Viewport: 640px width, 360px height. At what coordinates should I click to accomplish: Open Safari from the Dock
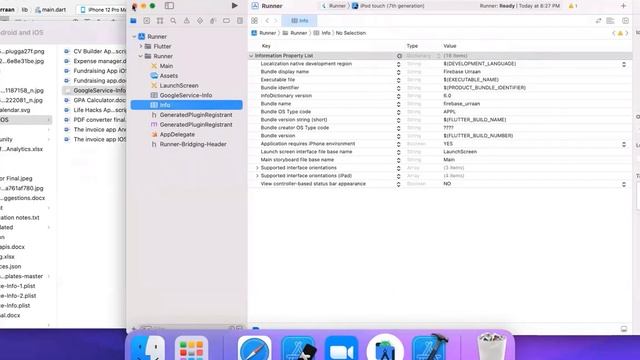pos(254,349)
